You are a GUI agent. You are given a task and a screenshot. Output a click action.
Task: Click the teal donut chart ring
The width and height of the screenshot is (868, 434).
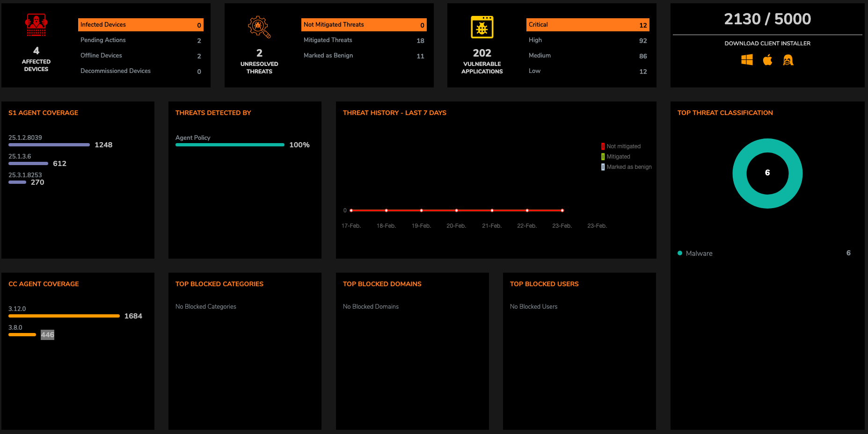[739, 174]
